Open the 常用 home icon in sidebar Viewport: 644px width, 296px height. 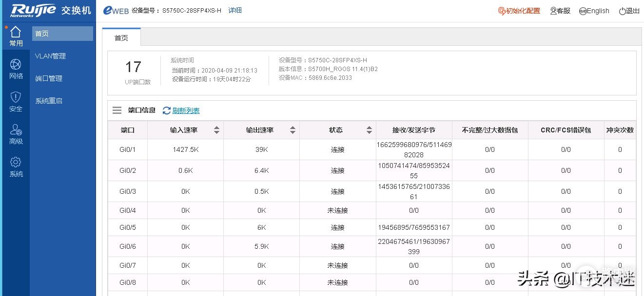point(16,32)
